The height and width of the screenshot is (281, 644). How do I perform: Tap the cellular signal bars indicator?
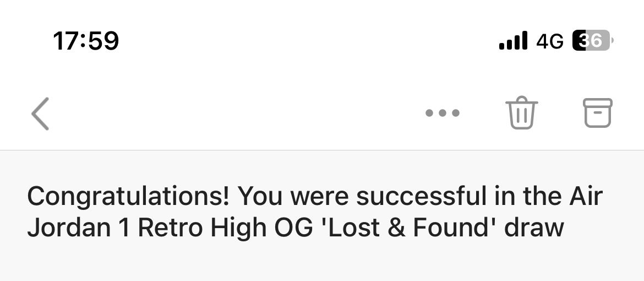click(513, 40)
